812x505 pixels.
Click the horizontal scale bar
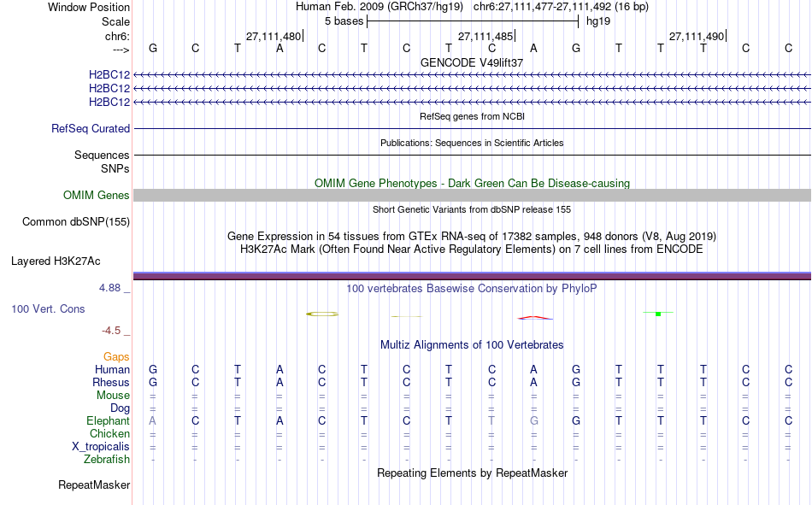click(473, 21)
